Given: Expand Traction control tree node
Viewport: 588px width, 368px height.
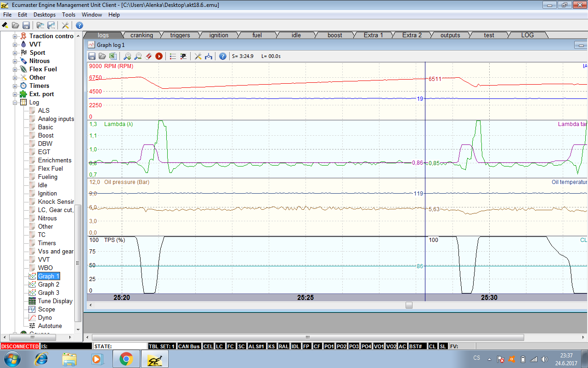Looking at the screenshot, I should tap(15, 36).
